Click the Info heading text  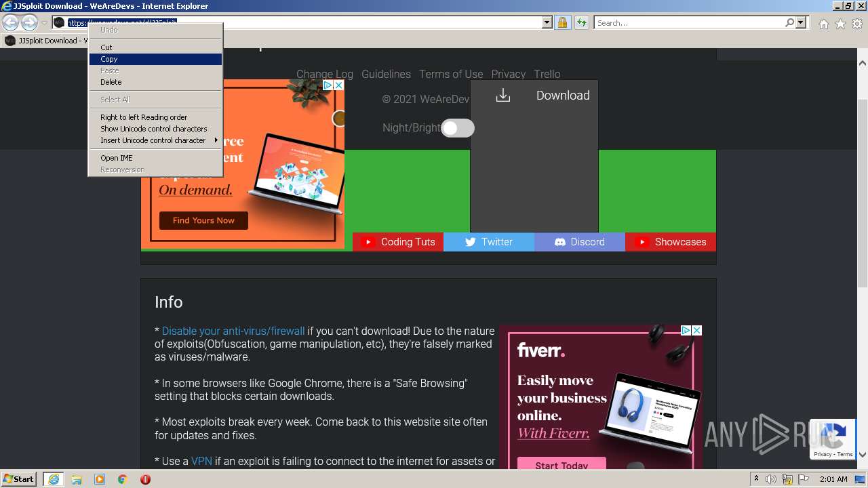[x=168, y=302]
